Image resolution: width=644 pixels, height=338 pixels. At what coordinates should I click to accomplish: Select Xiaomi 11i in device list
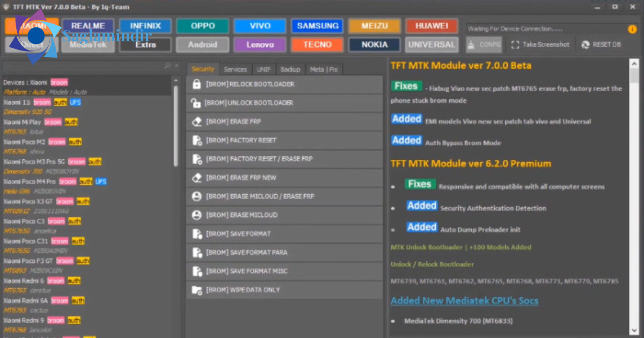86,102
